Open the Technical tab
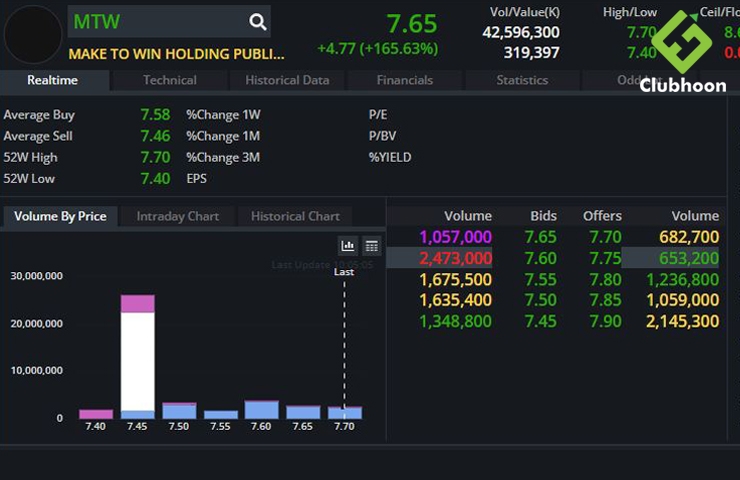 [170, 80]
